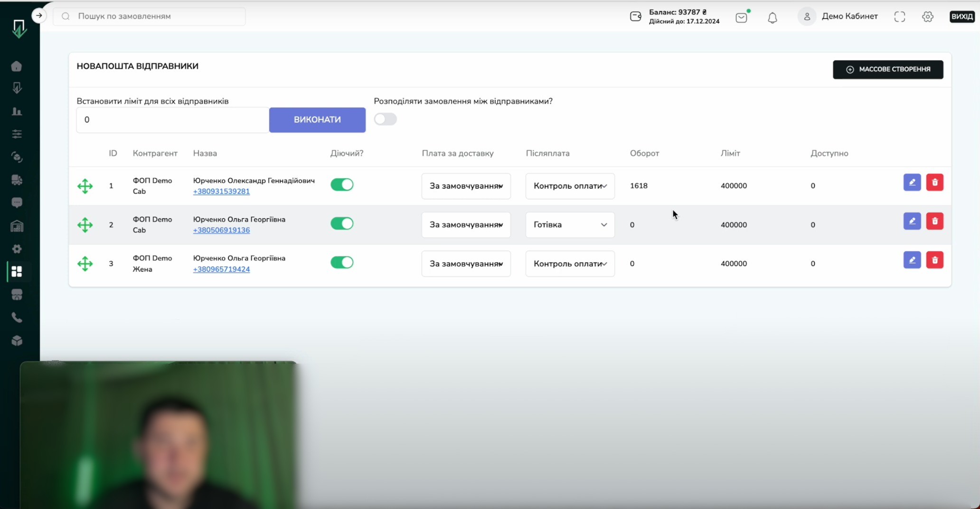The image size is (980, 509).
Task: Open the bar chart statistics sidebar icon
Action: pyautogui.click(x=17, y=111)
